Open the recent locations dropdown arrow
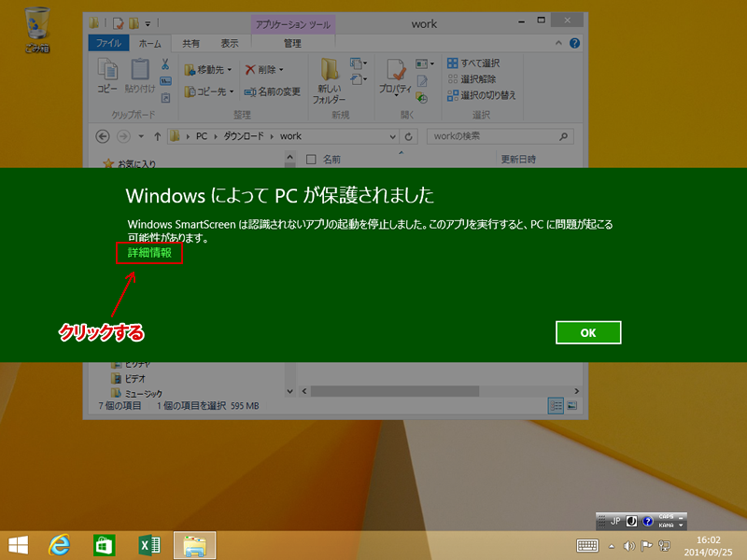The height and width of the screenshot is (560, 747). (141, 136)
